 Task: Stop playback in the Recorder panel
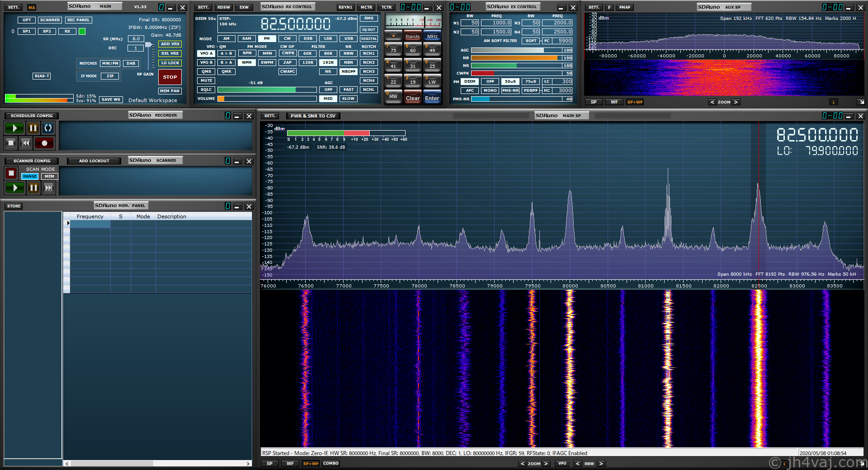[11, 143]
